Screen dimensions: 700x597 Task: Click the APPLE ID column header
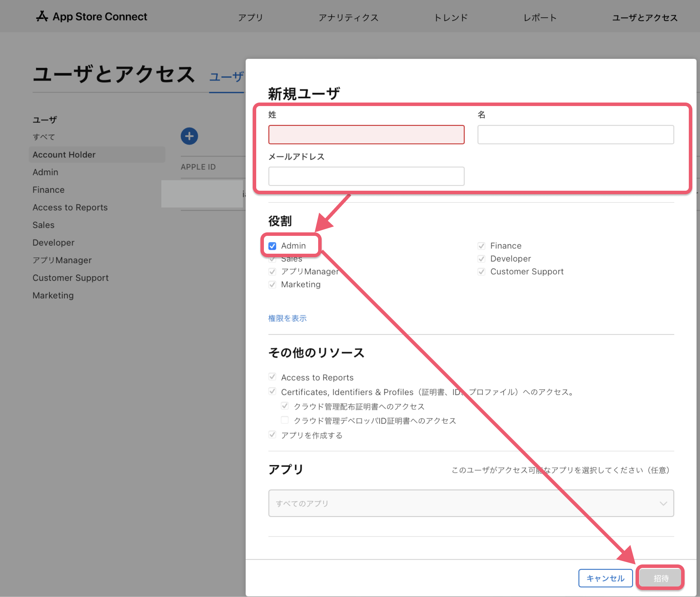click(198, 167)
